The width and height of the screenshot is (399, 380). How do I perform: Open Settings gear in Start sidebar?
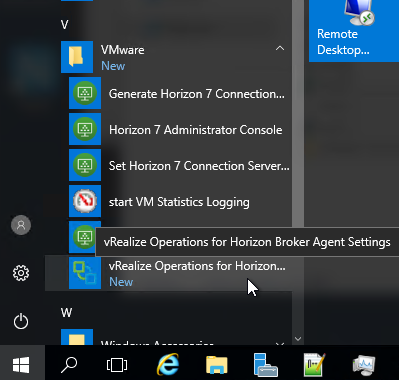[21, 273]
